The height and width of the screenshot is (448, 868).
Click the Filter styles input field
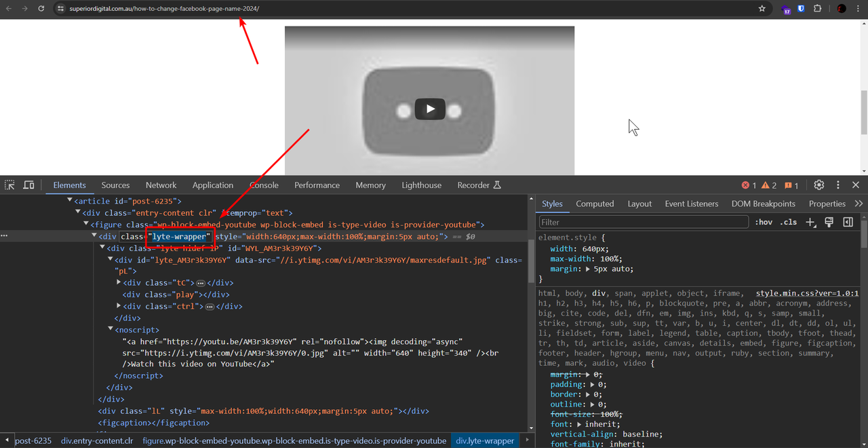pos(644,222)
